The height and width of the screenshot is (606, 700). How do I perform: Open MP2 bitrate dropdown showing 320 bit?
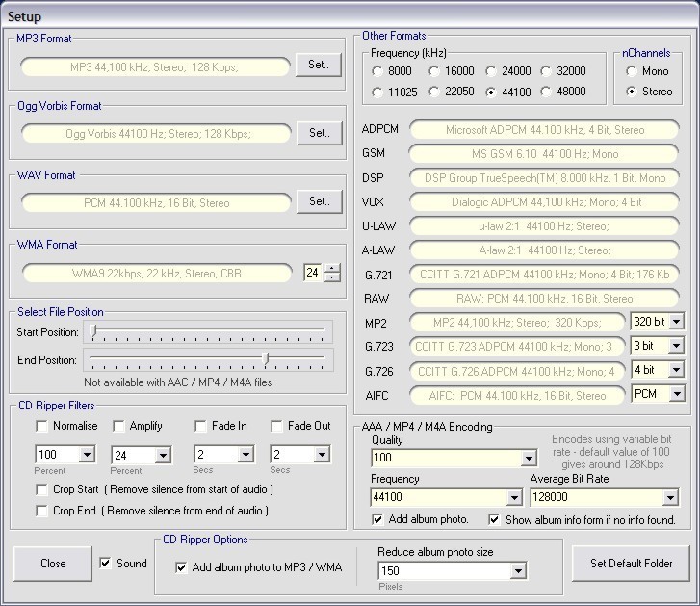point(676,322)
